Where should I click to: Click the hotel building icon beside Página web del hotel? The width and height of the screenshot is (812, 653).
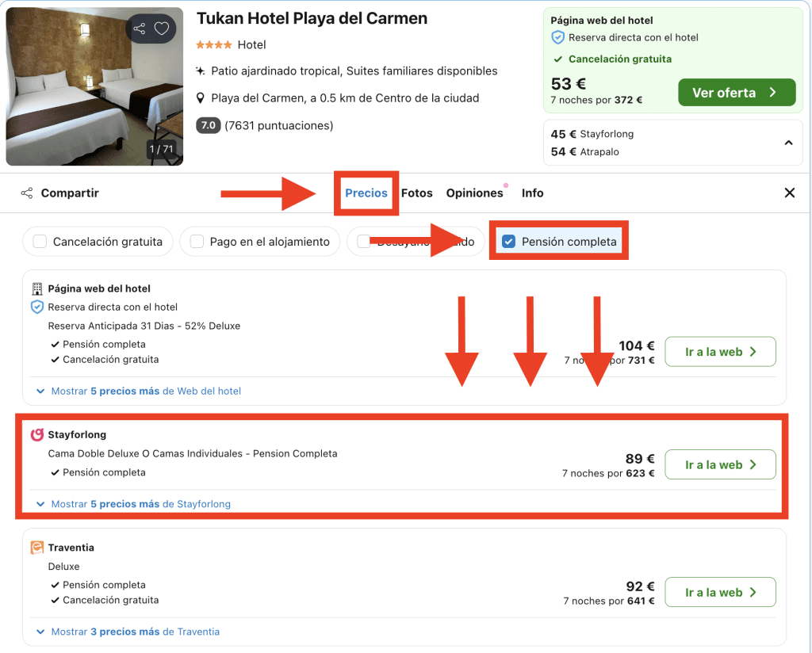pos(36,288)
